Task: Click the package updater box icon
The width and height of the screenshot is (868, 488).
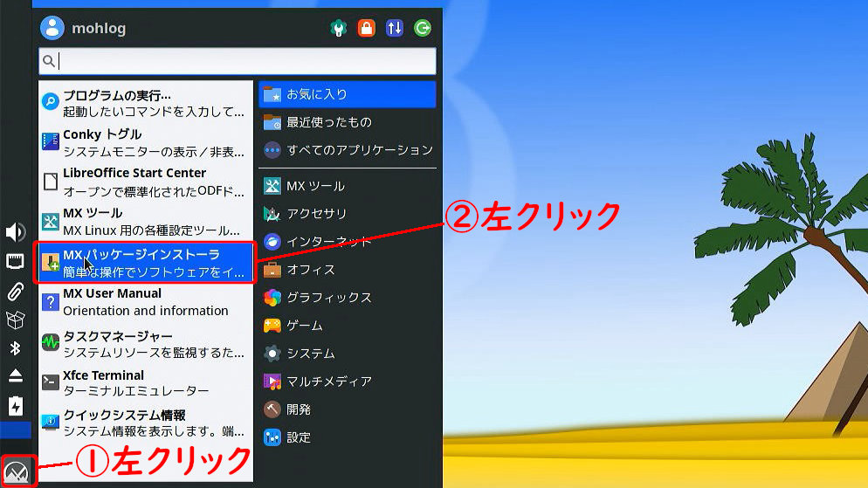Action: point(15,320)
